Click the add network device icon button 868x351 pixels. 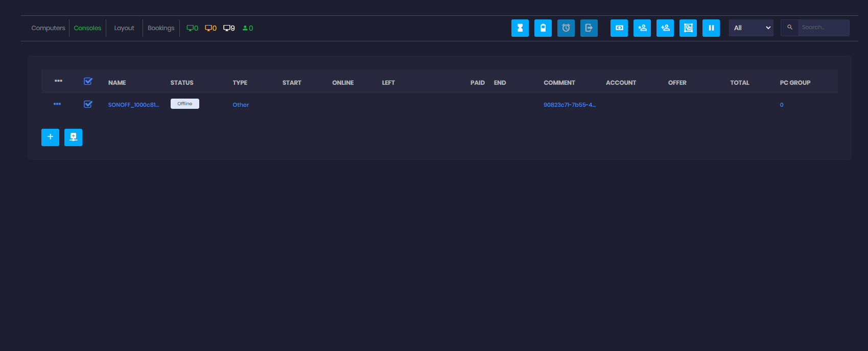[x=73, y=137]
